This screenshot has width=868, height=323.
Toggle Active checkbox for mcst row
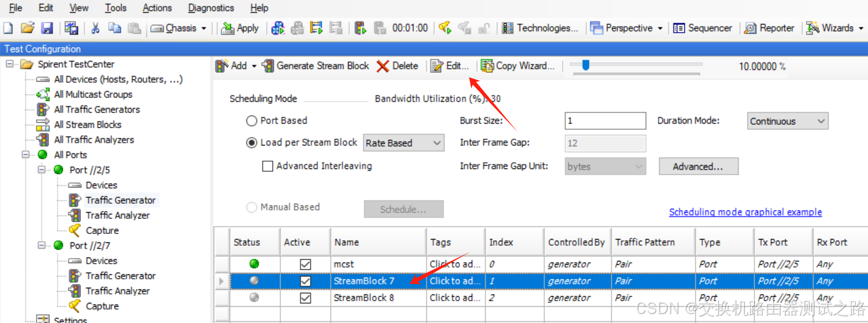pyautogui.click(x=305, y=264)
